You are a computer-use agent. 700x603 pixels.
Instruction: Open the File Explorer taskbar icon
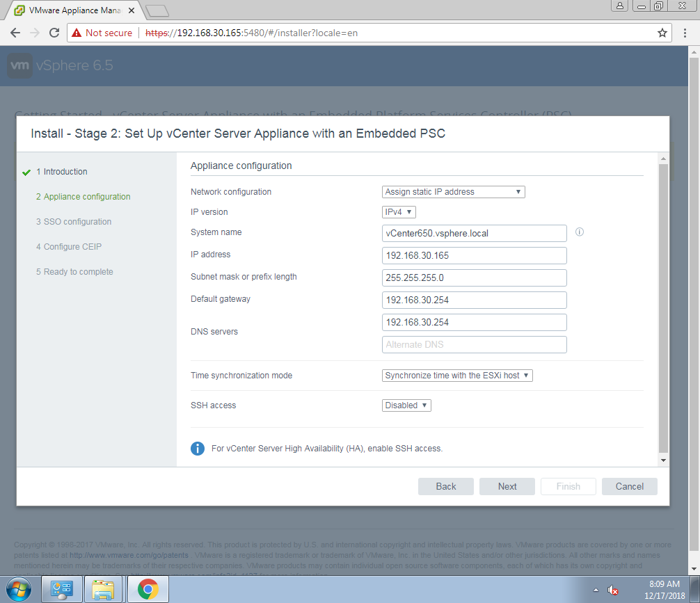(103, 590)
